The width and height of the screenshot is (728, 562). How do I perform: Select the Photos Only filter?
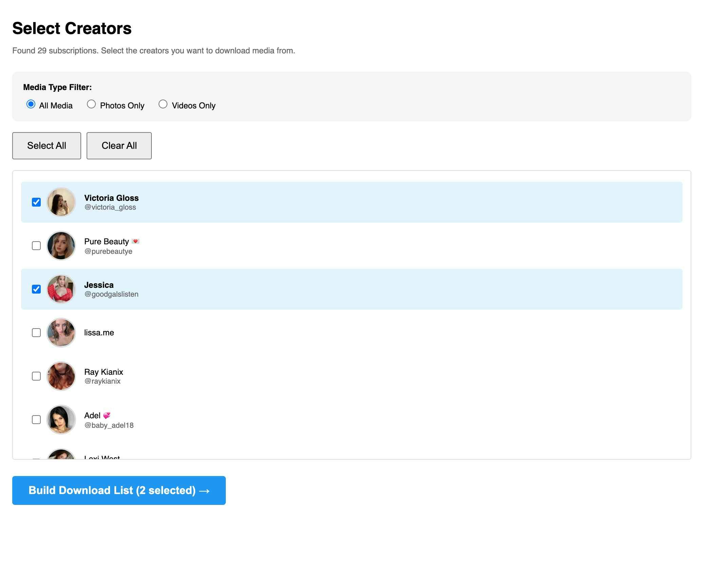coord(91,104)
